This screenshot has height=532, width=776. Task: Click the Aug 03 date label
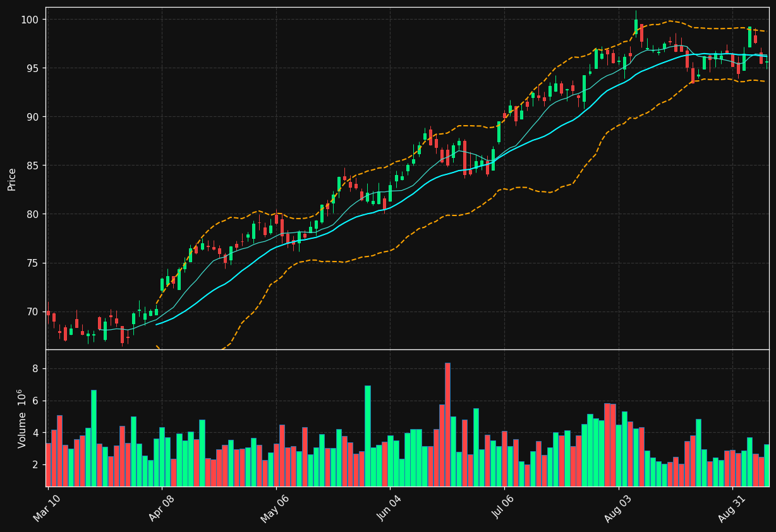[617, 509]
